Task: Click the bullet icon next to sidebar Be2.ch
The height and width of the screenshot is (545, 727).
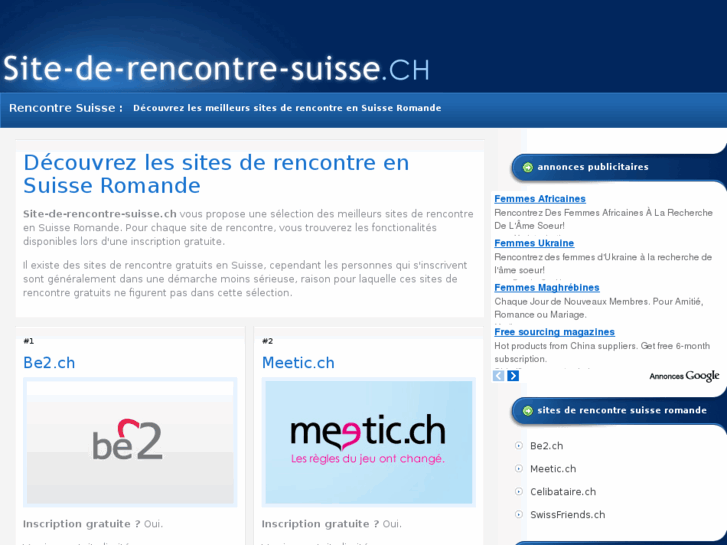Action: click(x=519, y=446)
